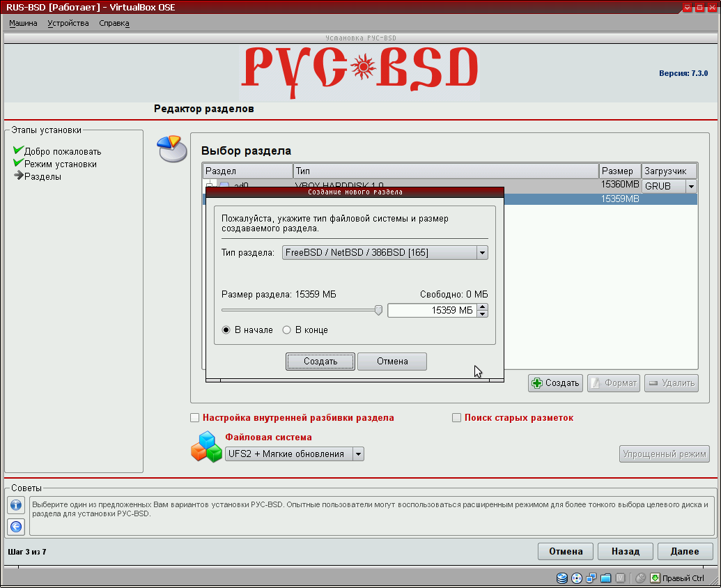Click the partition size slider handle
Screen dimensions: 721x588
coord(378,310)
